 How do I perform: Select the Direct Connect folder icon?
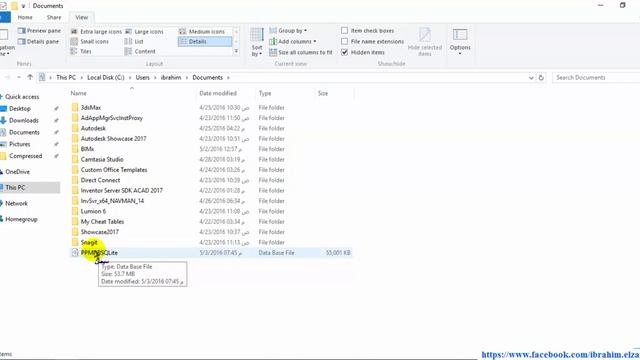pos(75,180)
